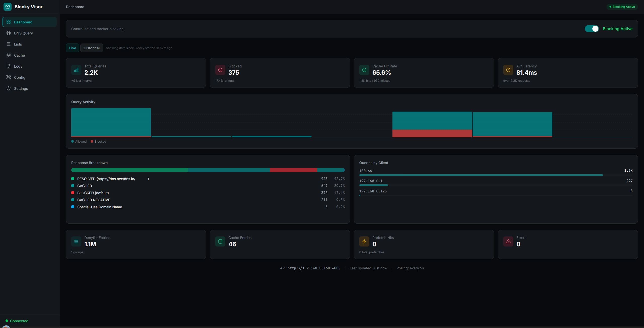Click the Avg Latency clock icon
Viewport: 644px width, 328px height.
click(x=508, y=70)
